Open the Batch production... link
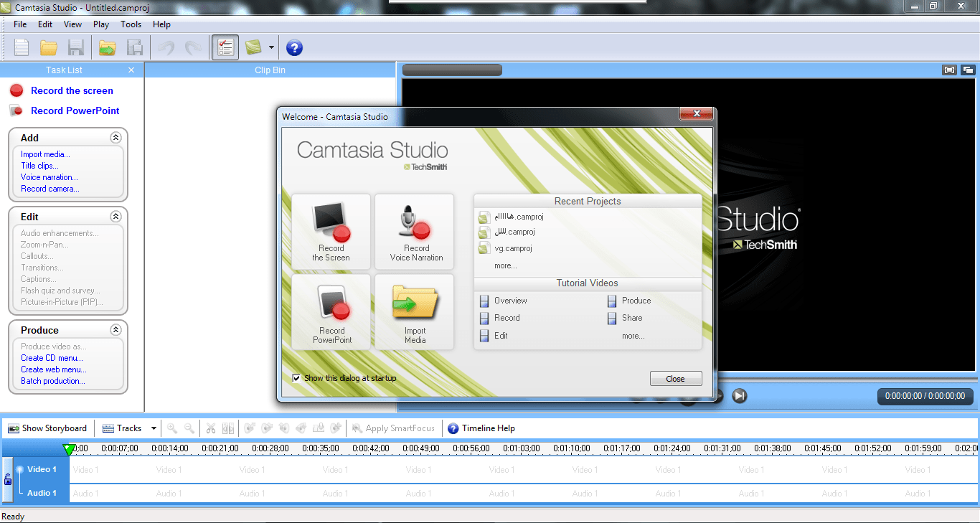This screenshot has width=980, height=523. pos(53,381)
